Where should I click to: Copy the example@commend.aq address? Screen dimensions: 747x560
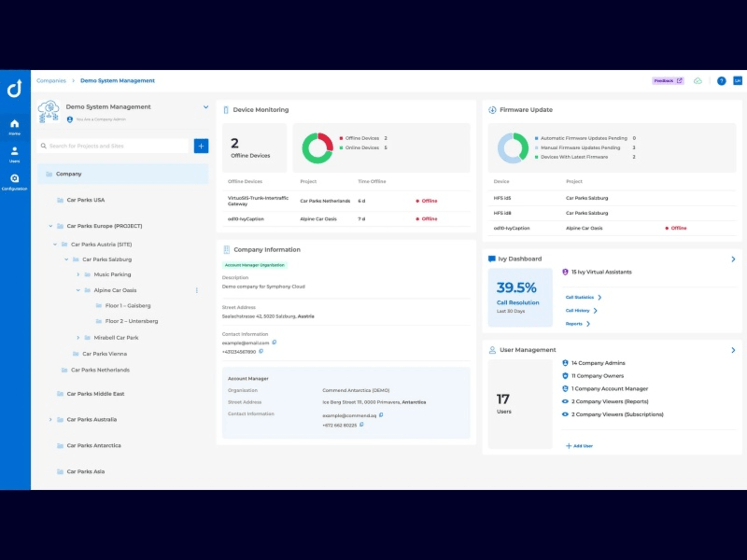pos(381,415)
